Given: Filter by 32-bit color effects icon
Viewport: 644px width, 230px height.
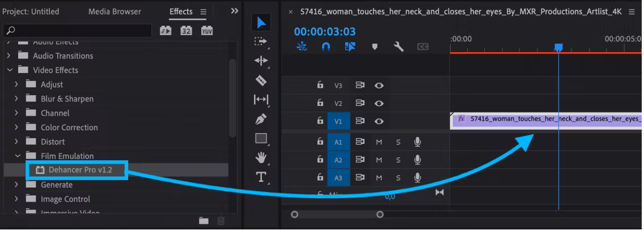Looking at the screenshot, I should pos(187,31).
